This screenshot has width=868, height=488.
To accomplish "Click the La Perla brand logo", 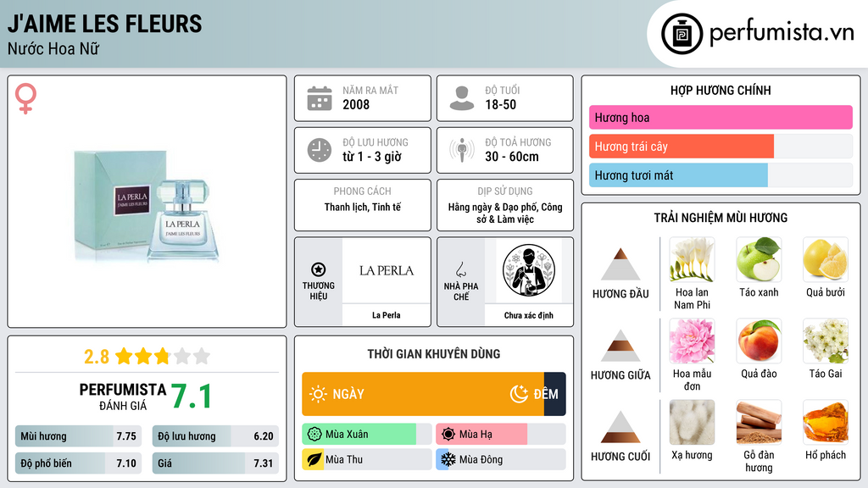I will point(387,270).
